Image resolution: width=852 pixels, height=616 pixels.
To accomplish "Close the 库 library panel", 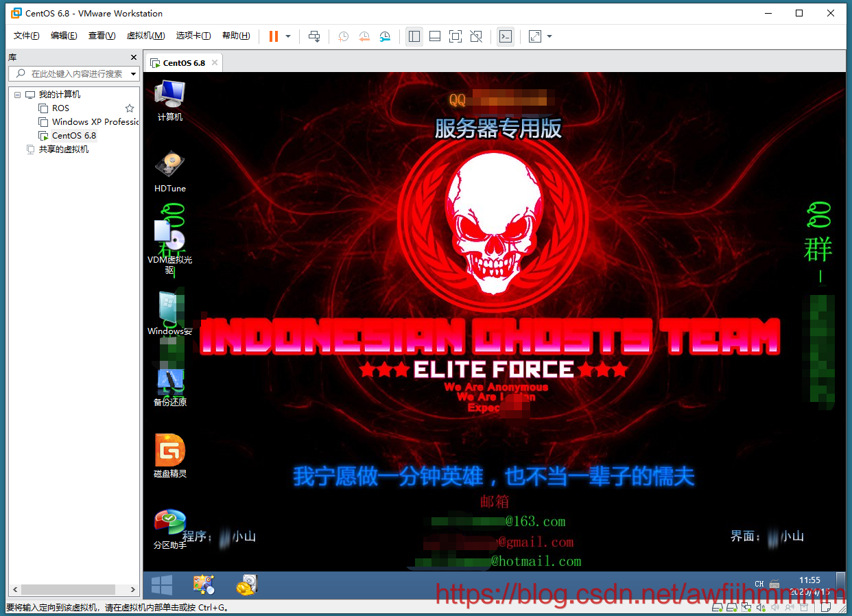I will coord(134,58).
